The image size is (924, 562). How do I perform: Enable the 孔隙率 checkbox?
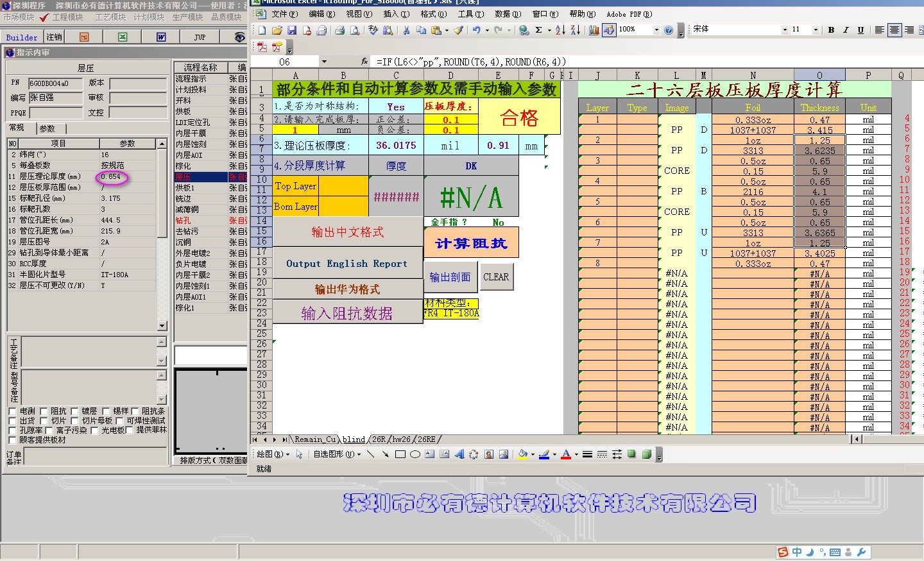[12, 430]
